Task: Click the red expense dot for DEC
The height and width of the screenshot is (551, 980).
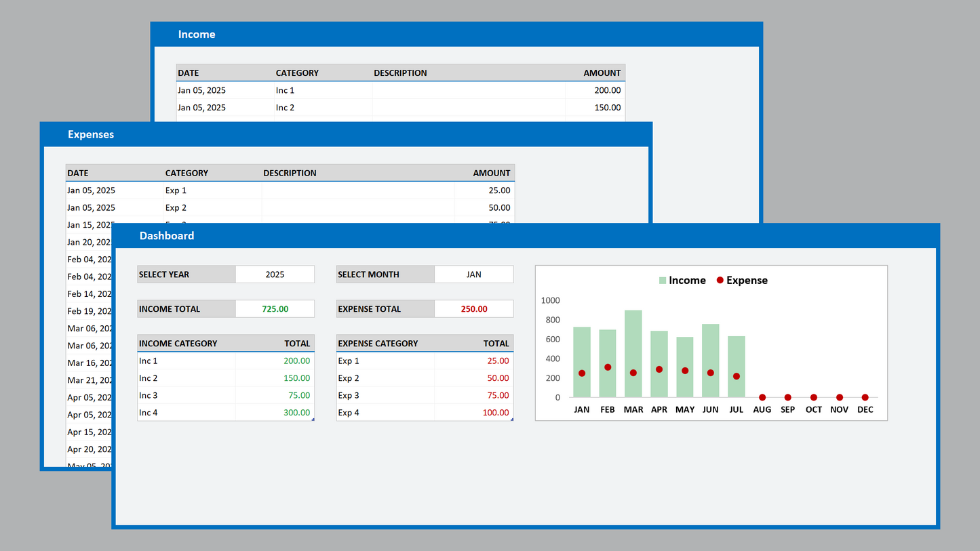Action: click(865, 397)
